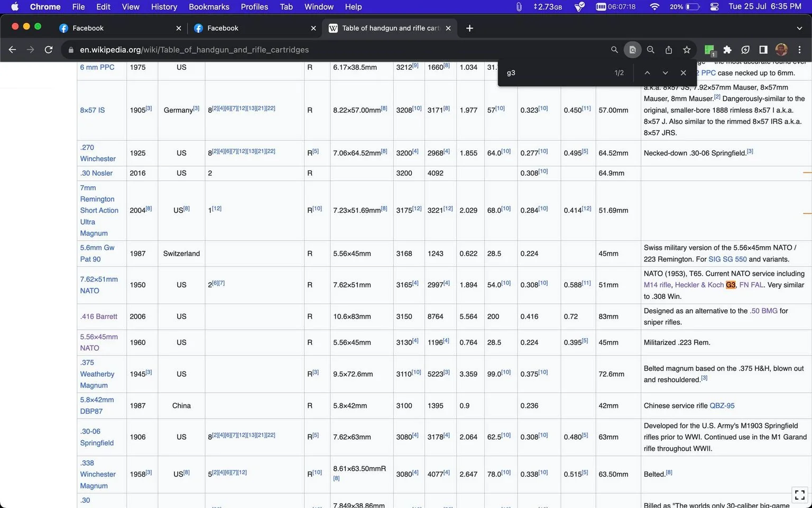This screenshot has height=508, width=812.
Task: Open macOS Control Center icon
Action: (714, 7)
